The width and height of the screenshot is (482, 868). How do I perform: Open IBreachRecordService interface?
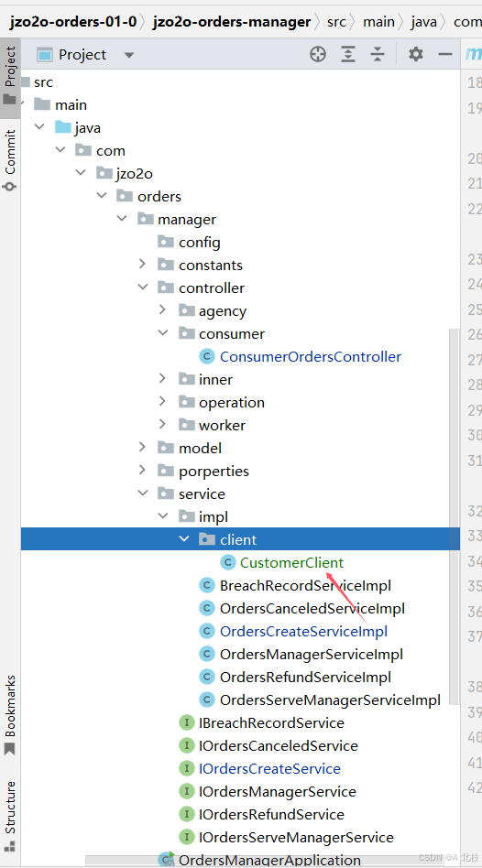[x=271, y=723]
